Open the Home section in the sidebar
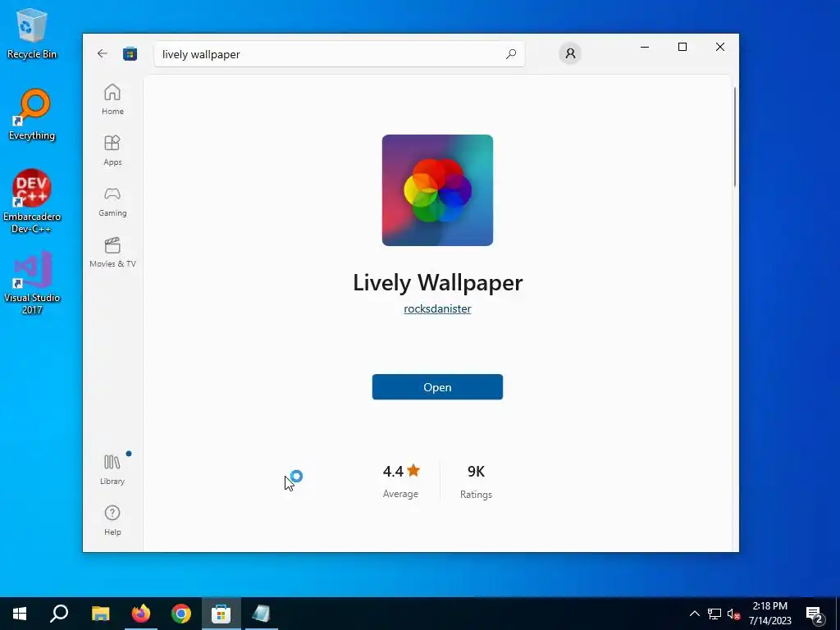Viewport: 840px width, 630px height. 112,99
